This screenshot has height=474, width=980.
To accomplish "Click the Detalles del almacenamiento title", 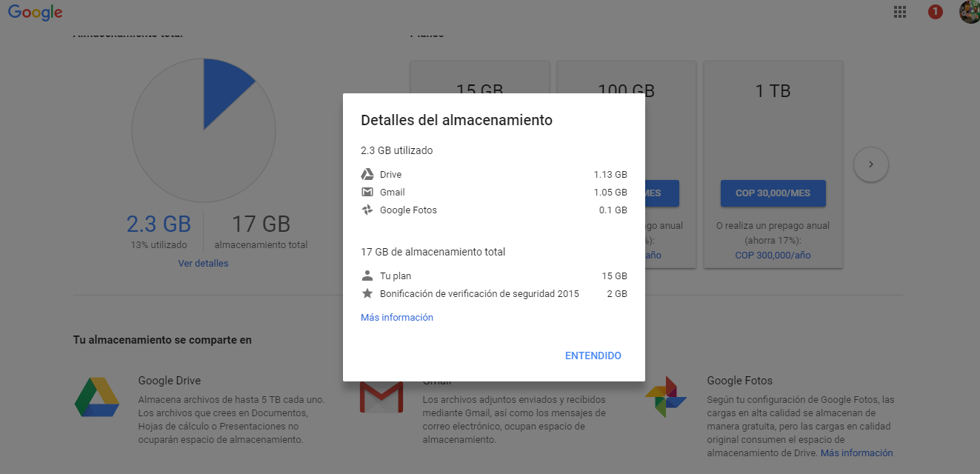I will pyautogui.click(x=456, y=120).
